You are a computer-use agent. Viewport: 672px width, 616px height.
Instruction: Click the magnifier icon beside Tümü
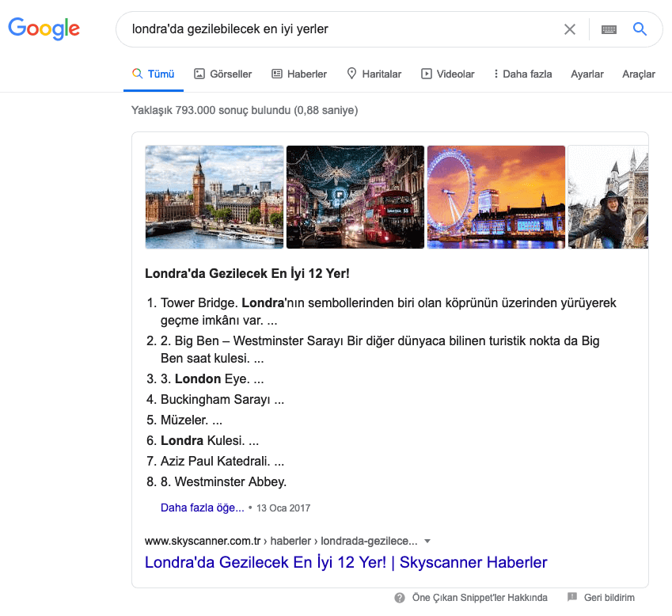pos(137,74)
